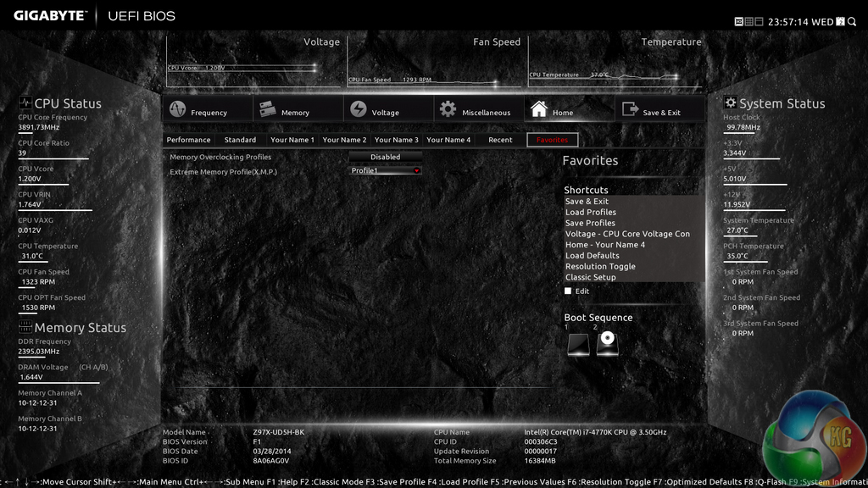Select the second boot device optical disc
The height and width of the screenshot is (488, 868).
click(607, 344)
